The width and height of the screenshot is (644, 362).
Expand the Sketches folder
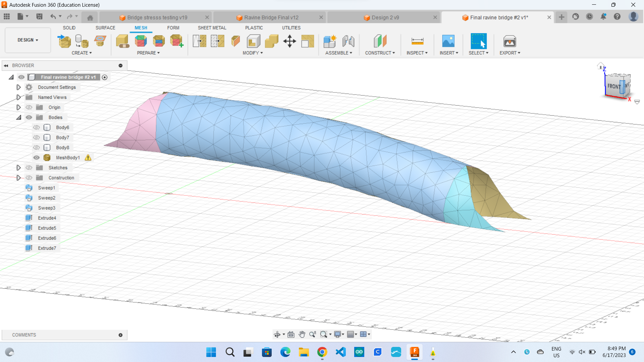coord(18,168)
